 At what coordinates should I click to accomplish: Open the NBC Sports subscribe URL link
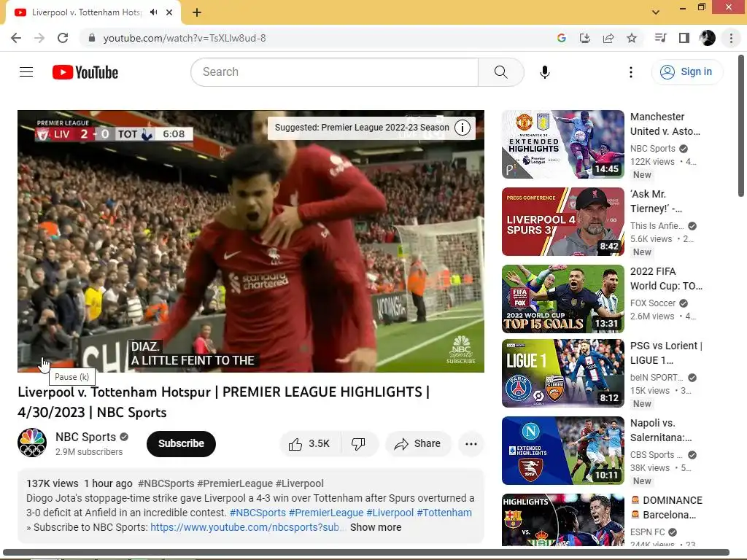[x=247, y=528]
